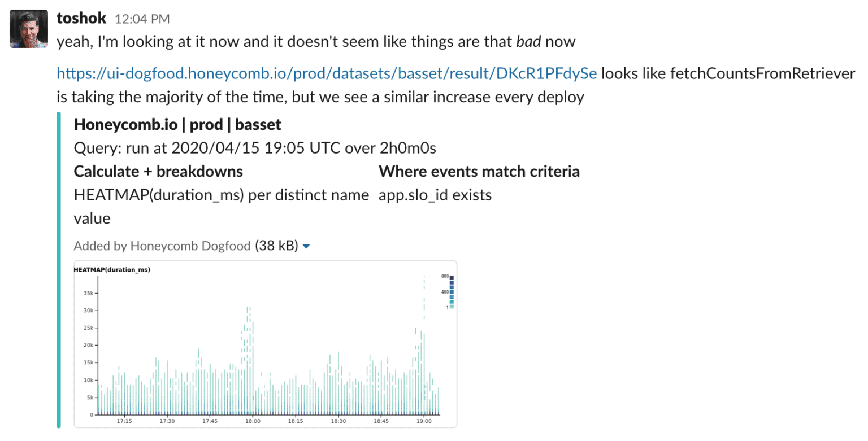Image resolution: width=868 pixels, height=441 pixels.
Task: Click the Calculate + breakdowns heading
Action: pos(158,172)
